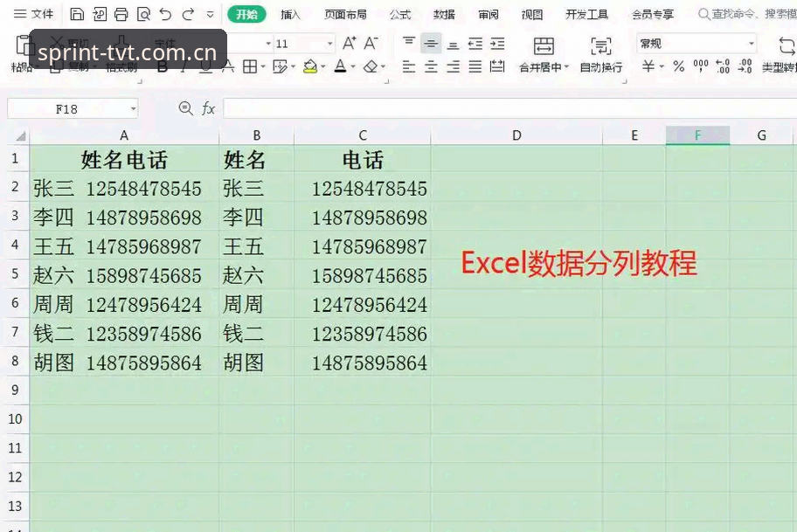
Task: Open the 文件 menu
Action: (33, 14)
